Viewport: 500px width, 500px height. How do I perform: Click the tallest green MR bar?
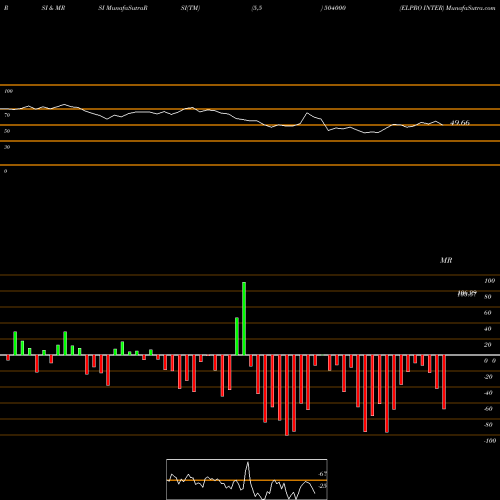click(244, 318)
